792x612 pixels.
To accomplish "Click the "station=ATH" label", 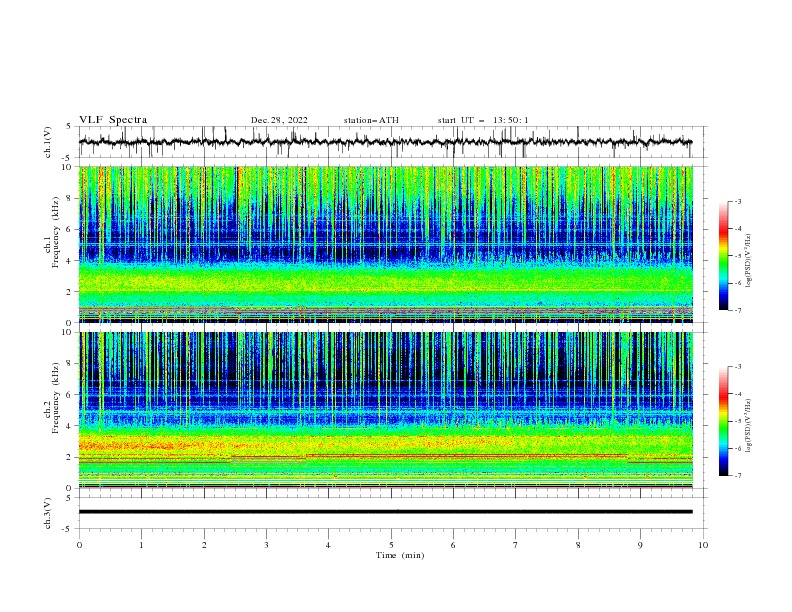I will (371, 120).
